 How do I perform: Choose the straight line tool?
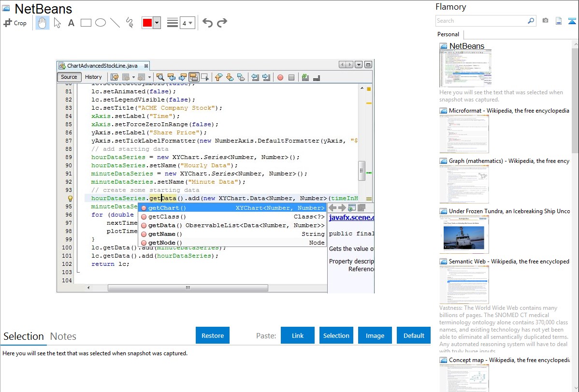coord(115,23)
